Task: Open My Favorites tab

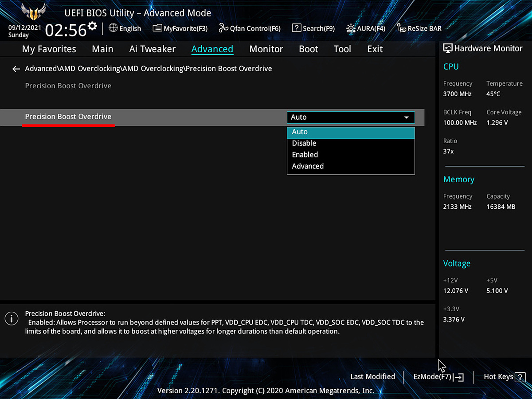Action: coord(49,49)
